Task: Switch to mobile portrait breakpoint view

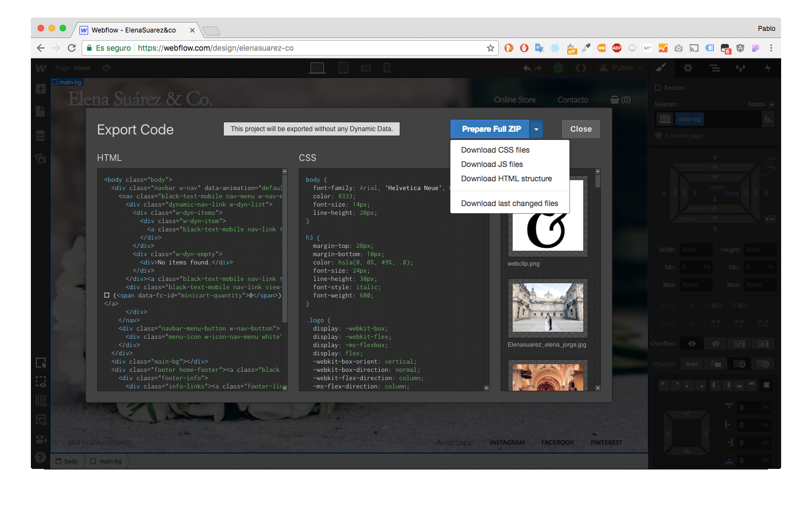Action: point(387,68)
